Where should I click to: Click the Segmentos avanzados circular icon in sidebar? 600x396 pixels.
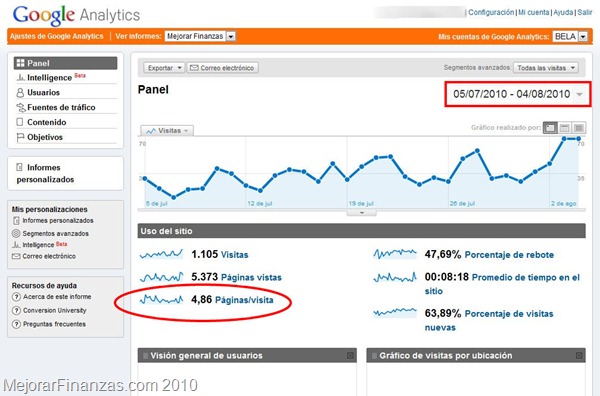click(x=16, y=233)
